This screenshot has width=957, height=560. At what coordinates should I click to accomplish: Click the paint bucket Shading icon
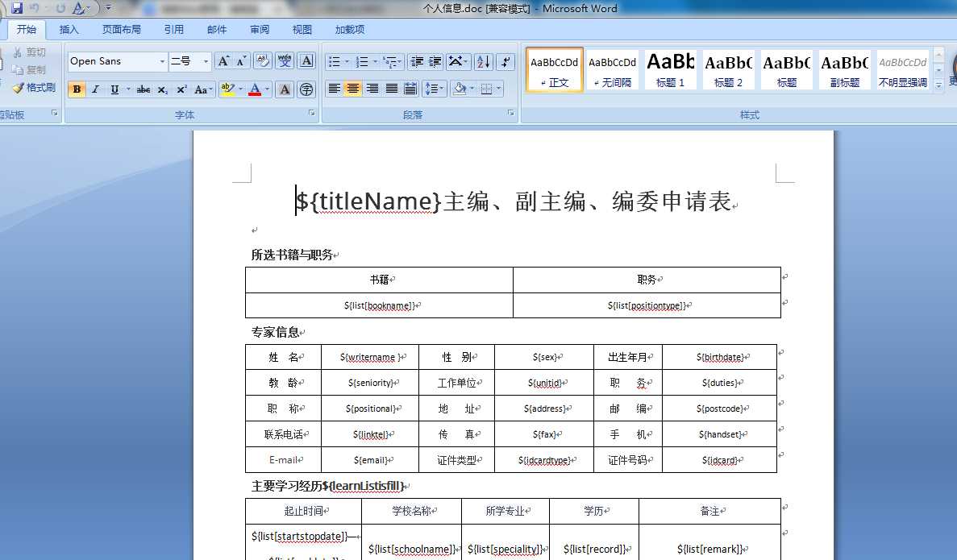[x=460, y=89]
